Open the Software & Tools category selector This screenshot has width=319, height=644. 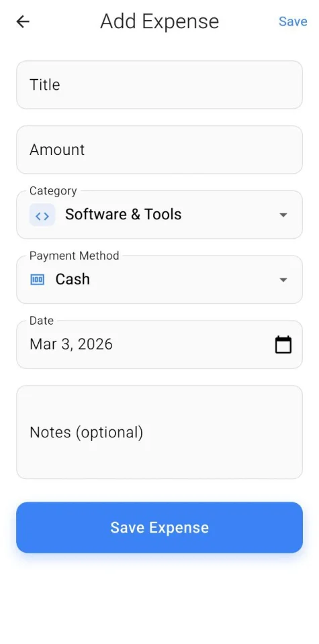[x=160, y=215]
